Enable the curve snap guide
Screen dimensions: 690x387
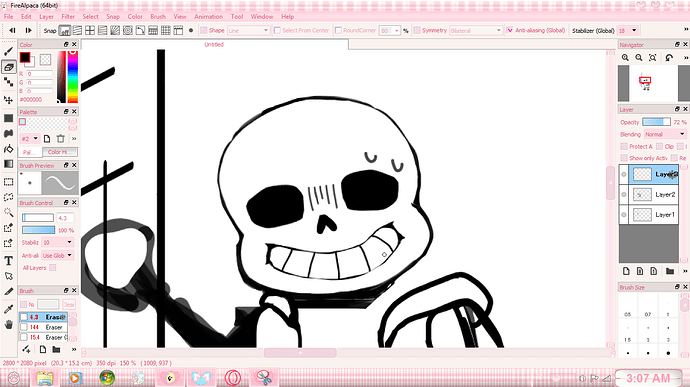[140, 30]
